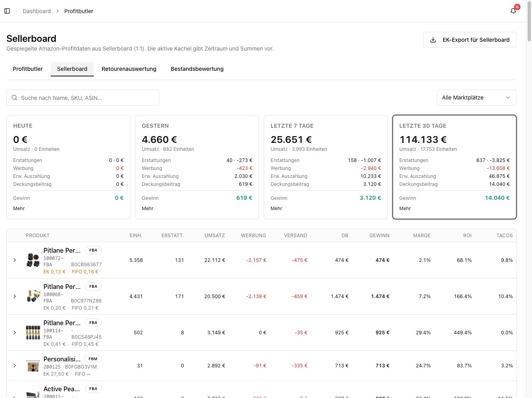Sort by PRODUKT column header

coord(38,236)
